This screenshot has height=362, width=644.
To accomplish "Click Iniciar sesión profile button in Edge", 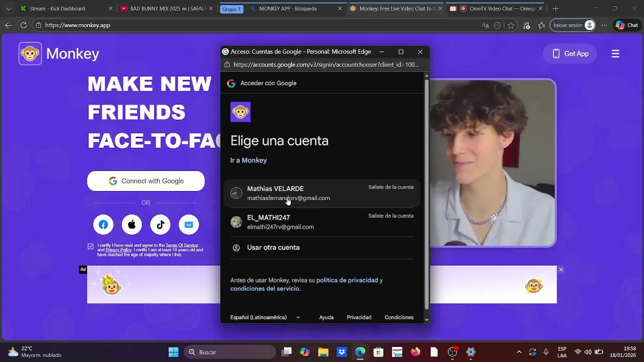I will pos(573,25).
